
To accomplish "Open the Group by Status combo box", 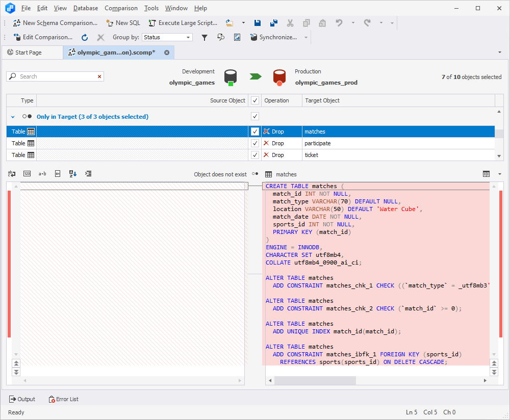I will pos(167,37).
